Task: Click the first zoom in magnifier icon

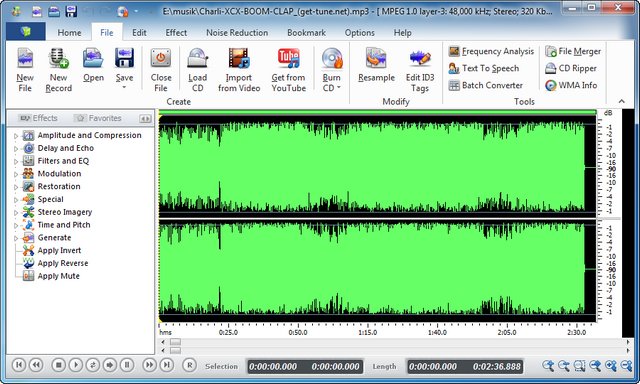Action: click(548, 366)
